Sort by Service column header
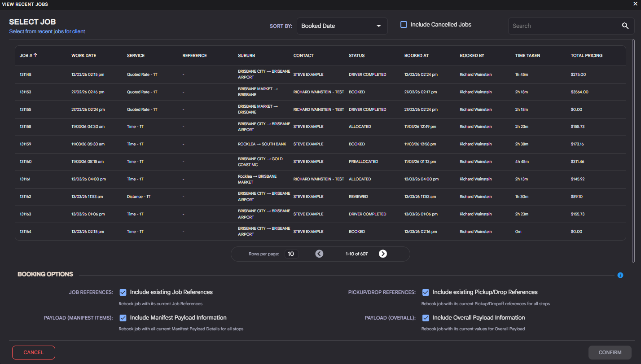 pyautogui.click(x=136, y=56)
